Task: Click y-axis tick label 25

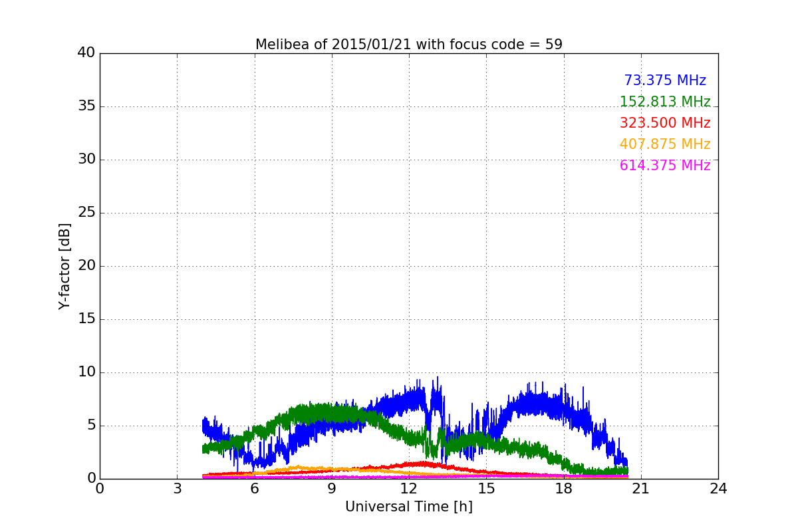Action: (86, 213)
